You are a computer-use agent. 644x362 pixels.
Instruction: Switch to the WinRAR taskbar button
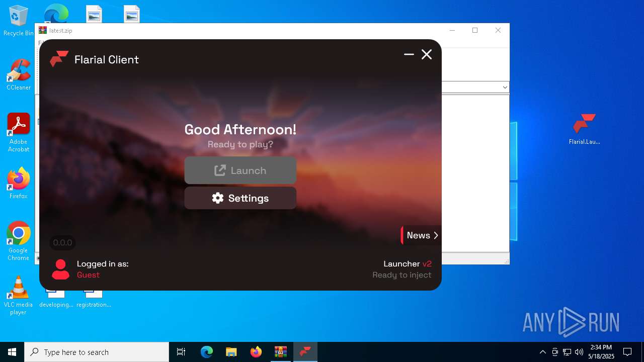pos(280,352)
